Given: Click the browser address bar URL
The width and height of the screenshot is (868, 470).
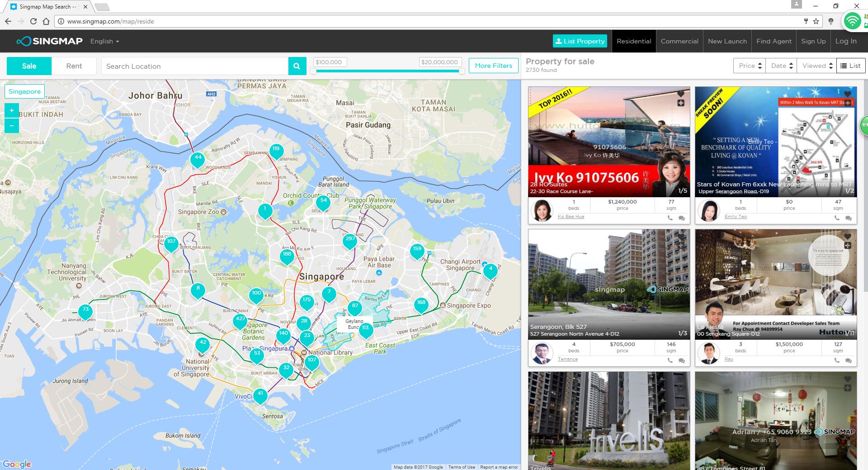Looking at the screenshot, I should coord(110,21).
